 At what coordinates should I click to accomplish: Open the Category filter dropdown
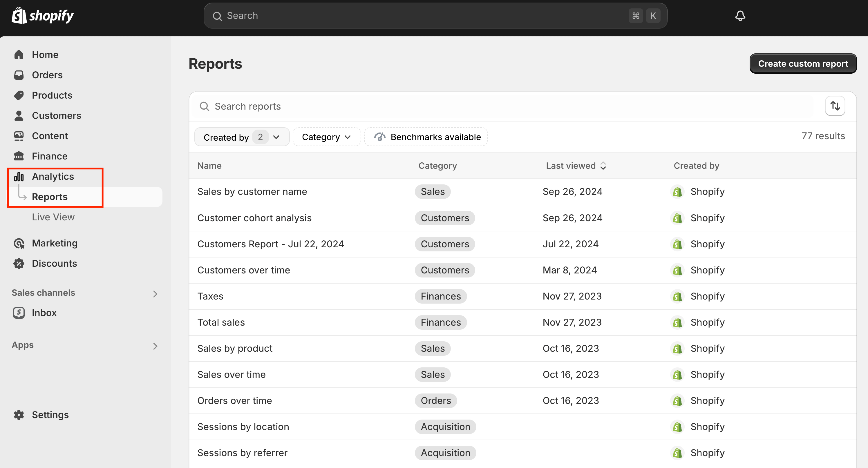pos(326,137)
